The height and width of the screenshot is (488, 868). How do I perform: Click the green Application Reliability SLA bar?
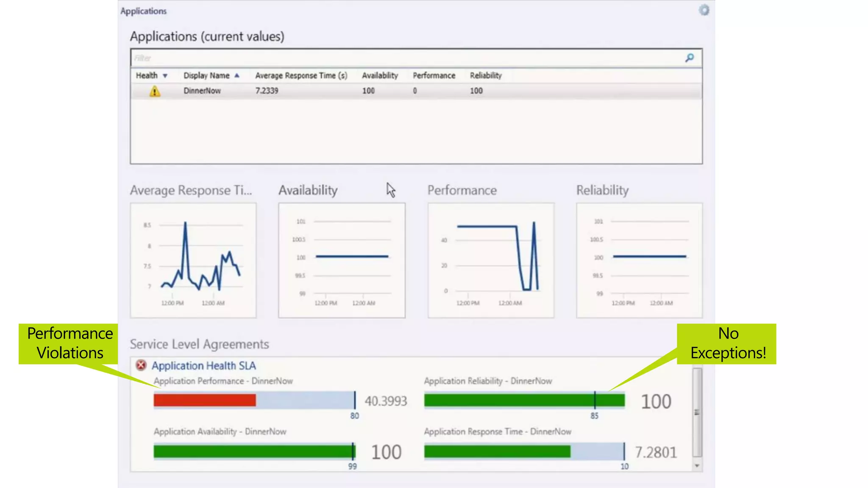pos(524,400)
